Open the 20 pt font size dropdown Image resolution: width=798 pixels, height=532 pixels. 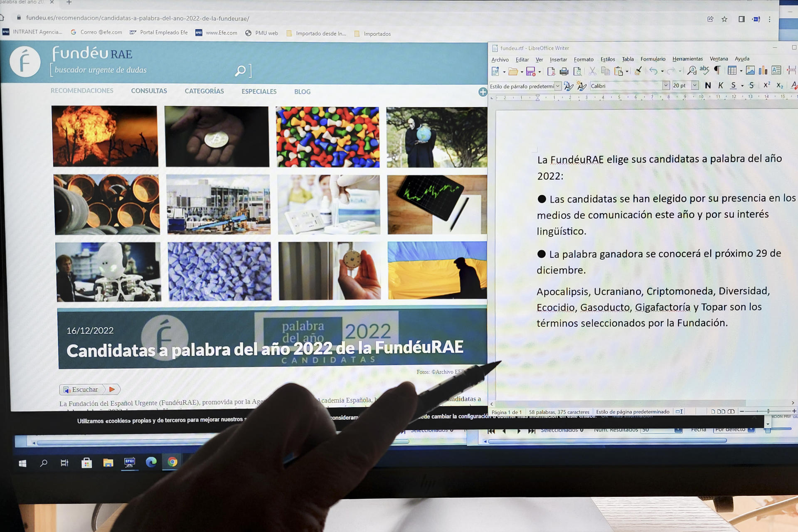(x=695, y=86)
